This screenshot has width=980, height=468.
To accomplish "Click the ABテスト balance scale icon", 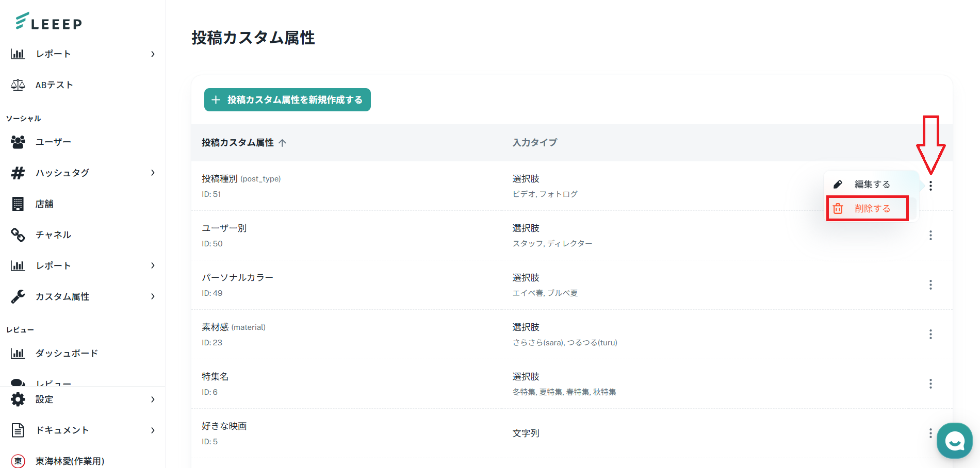I will (18, 85).
